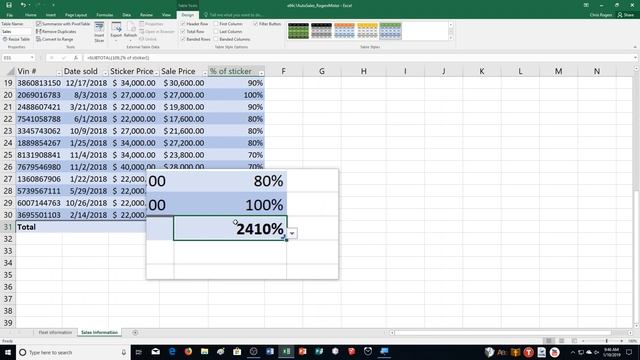This screenshot has width=640, height=360.
Task: Click the Undo arrow icon
Action: [23, 5]
